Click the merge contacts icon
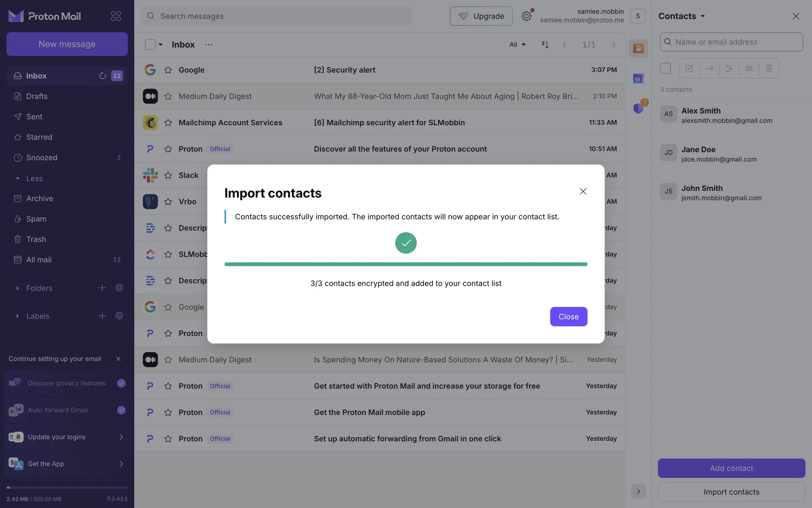The width and height of the screenshot is (812, 508). tap(729, 68)
